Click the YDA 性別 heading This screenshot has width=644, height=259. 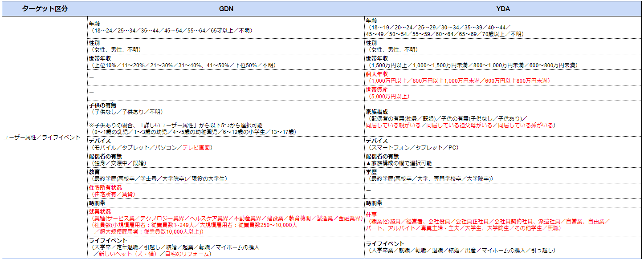[x=371, y=43]
